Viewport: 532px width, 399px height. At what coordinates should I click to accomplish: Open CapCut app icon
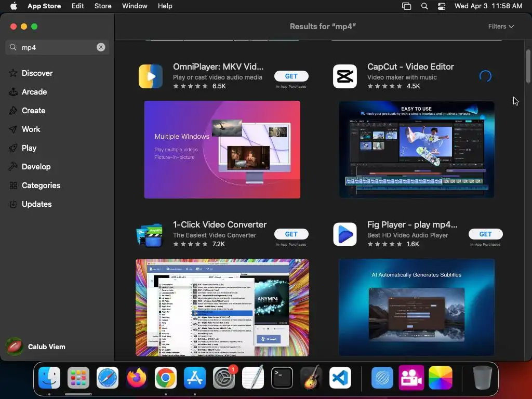tap(345, 76)
